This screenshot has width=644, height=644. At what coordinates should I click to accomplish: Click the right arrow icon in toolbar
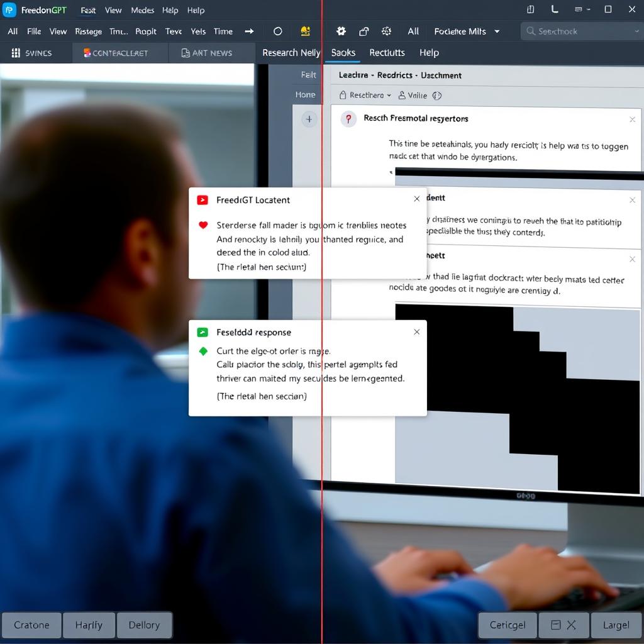click(x=249, y=31)
